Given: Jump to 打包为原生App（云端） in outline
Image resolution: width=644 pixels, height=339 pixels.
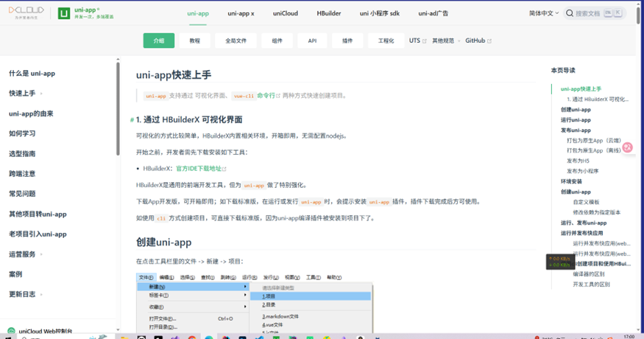Looking at the screenshot, I should click(x=594, y=140).
